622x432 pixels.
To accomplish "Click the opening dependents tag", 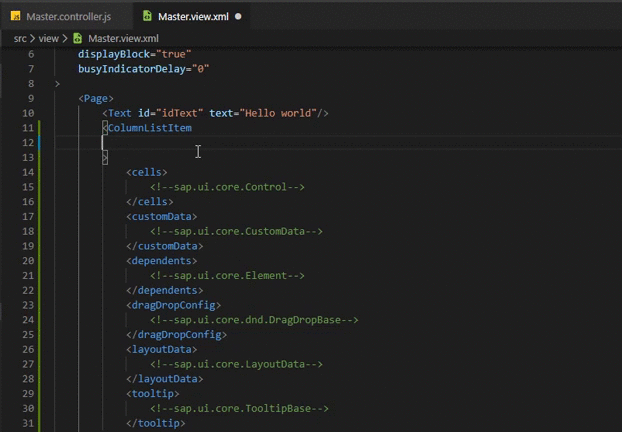I will pyautogui.click(x=162, y=261).
